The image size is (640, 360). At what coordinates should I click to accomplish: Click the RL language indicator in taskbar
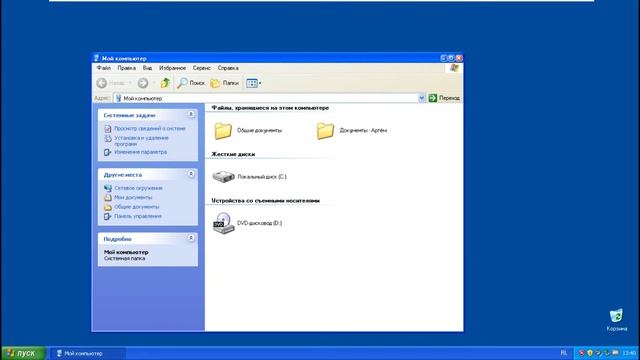(x=564, y=353)
